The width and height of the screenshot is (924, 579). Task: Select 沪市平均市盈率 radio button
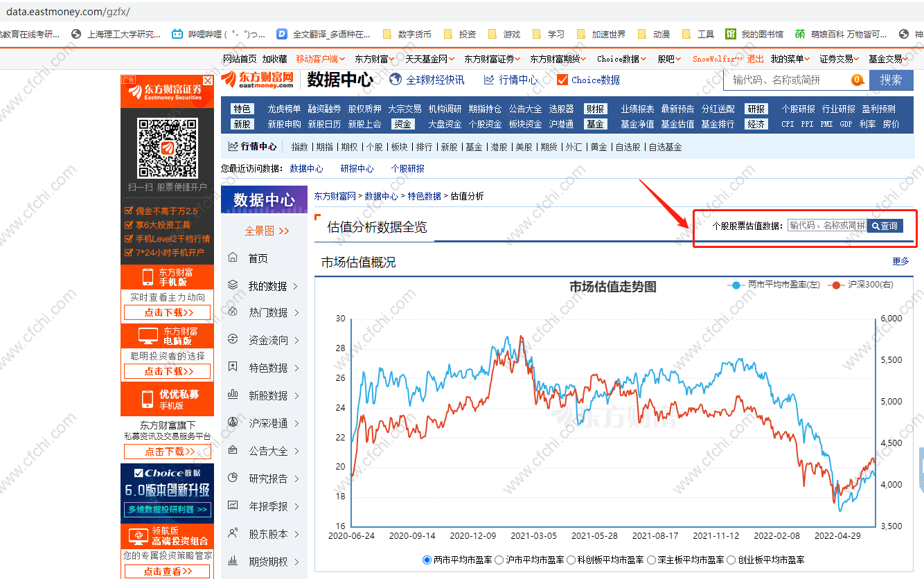pyautogui.click(x=499, y=560)
